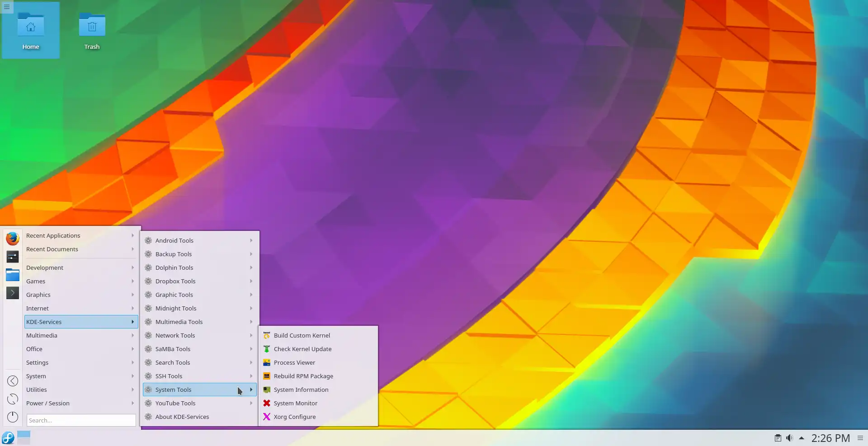Screen dimensions: 868x446
Task: Open the Graphics category
Action: click(x=81, y=295)
